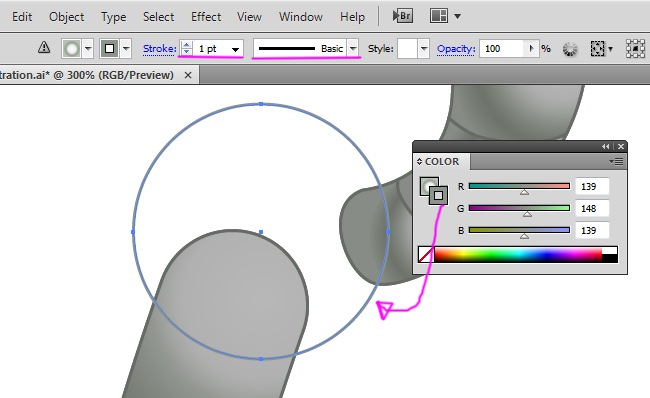Click the Transform reference grid icon

point(635,49)
